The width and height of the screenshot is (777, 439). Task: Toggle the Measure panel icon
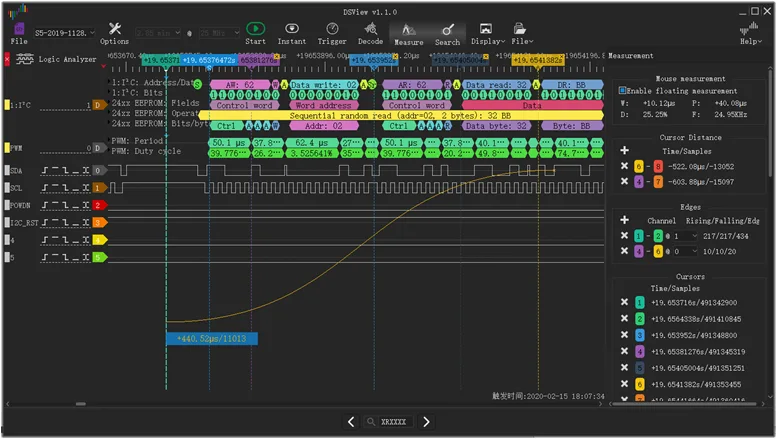[x=409, y=30]
